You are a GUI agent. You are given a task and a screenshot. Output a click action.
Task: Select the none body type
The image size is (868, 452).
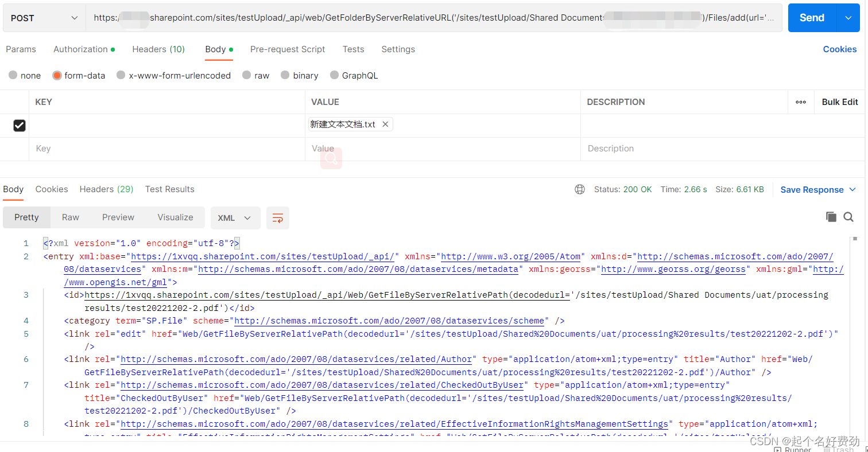(25, 75)
